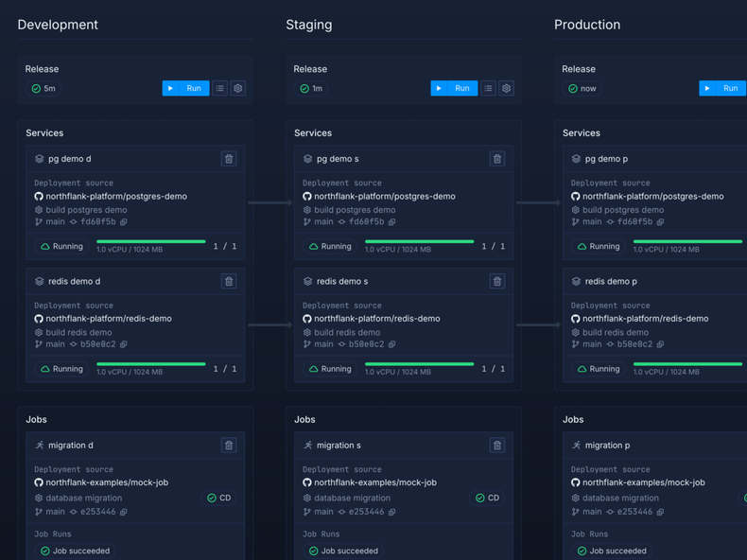Copy commit fd60f5b in pg demo d
Image resolution: width=747 pixels, height=560 pixels.
124,222
